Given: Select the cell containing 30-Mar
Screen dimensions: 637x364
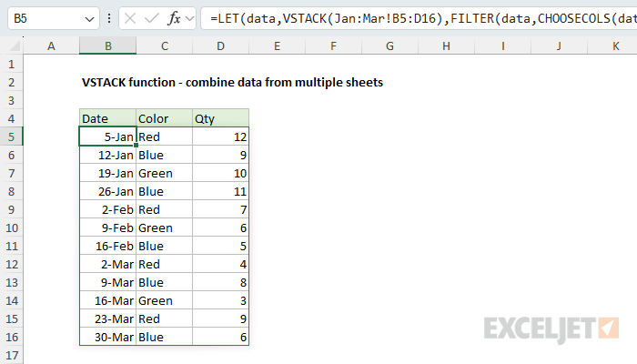Looking at the screenshot, I should 107,337.
